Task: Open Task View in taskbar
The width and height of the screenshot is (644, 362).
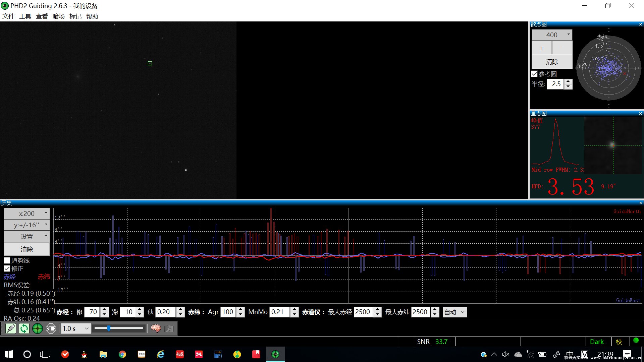Action: 45,354
